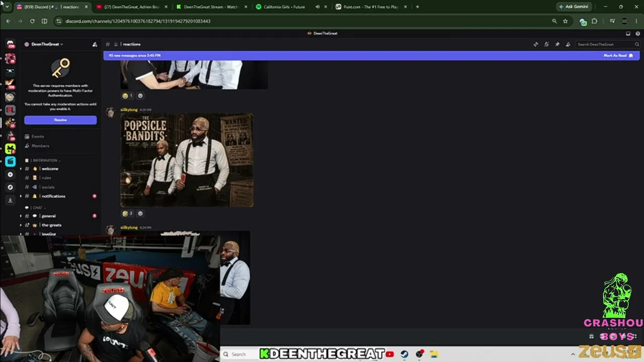The width and height of the screenshot is (644, 362).
Task: Reload the Discord page
Action: point(32,21)
